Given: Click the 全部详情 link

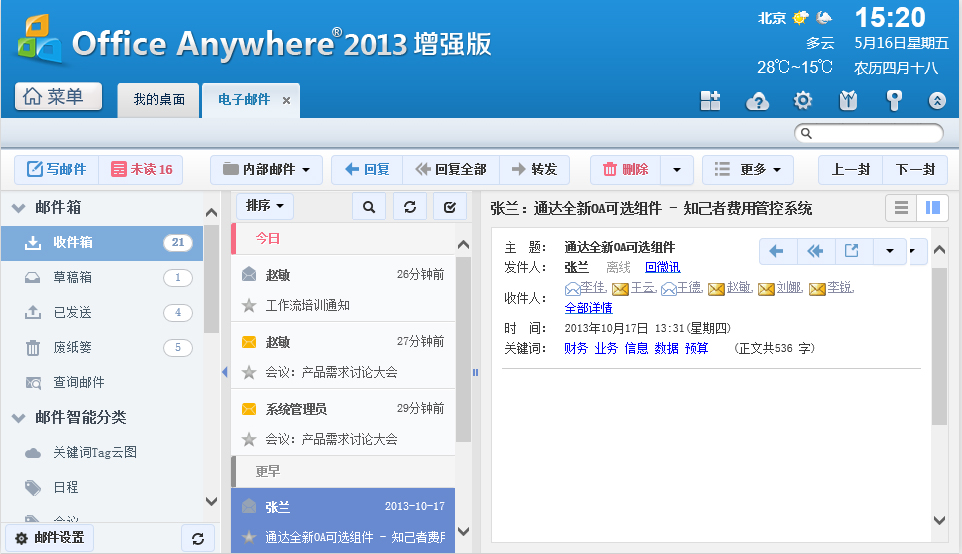Looking at the screenshot, I should tap(588, 308).
